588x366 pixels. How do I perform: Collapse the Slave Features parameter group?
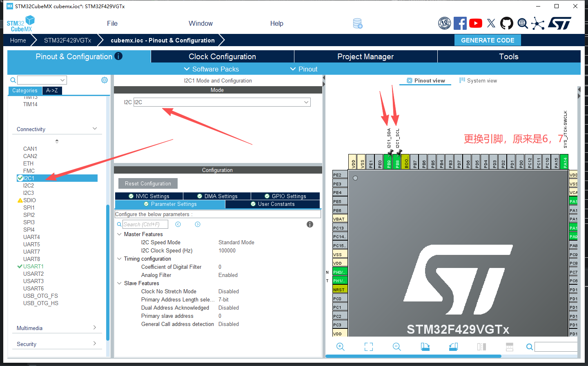(119, 283)
